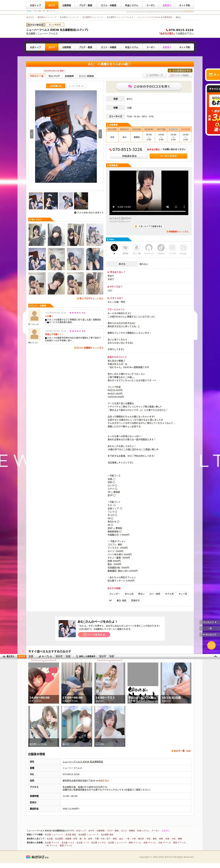Click the モデル系 feature tag
The image size is (220, 868).
[169, 594]
